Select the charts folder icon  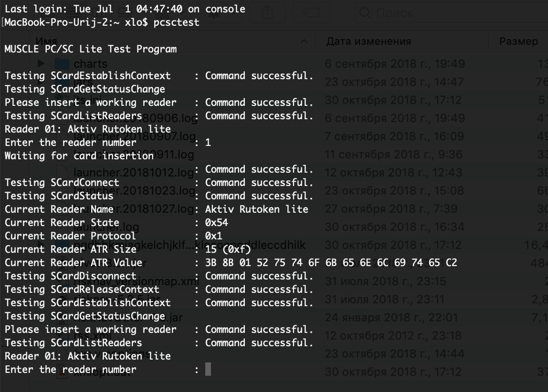[62, 64]
